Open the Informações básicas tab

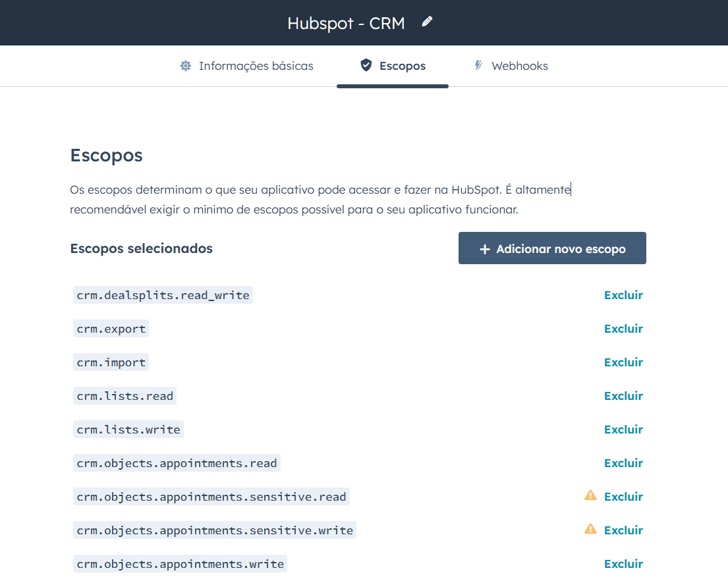coord(256,66)
